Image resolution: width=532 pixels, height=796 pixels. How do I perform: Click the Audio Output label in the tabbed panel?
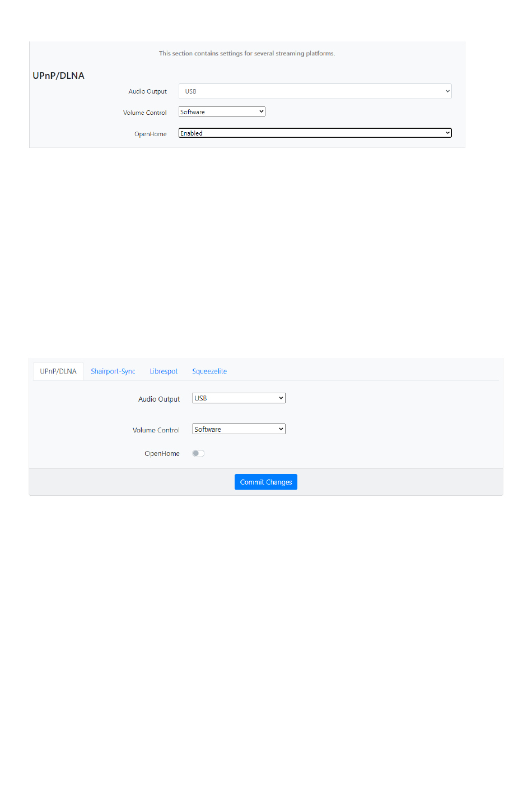click(x=159, y=399)
